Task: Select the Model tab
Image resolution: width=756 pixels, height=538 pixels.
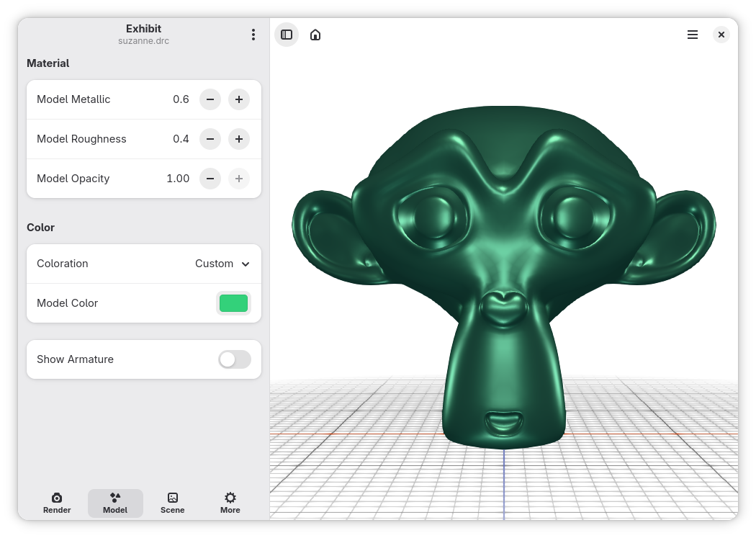Action: pyautogui.click(x=115, y=503)
